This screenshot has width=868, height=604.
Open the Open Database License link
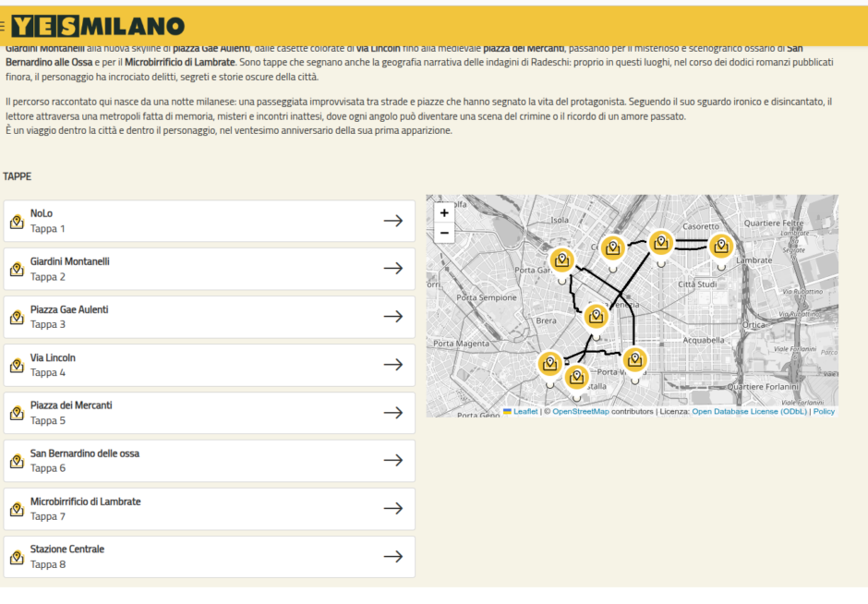(x=750, y=412)
